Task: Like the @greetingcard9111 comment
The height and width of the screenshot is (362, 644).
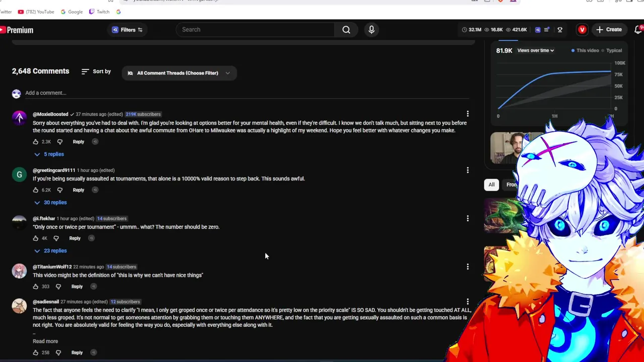Action: pyautogui.click(x=36, y=190)
